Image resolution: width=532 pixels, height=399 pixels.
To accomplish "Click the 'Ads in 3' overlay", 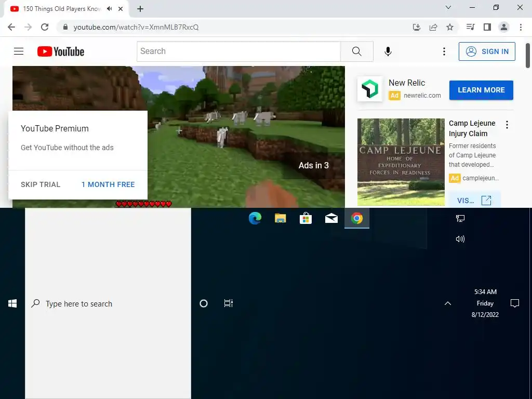I will (x=313, y=165).
